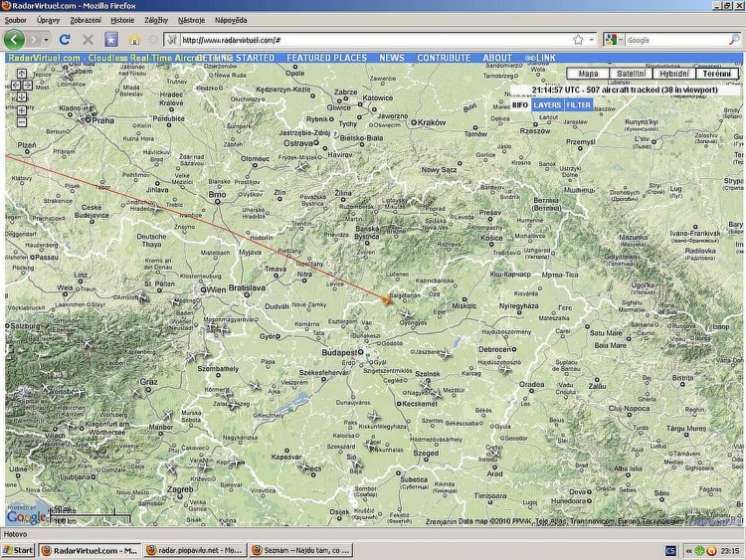Switch to radar.plopavlu.net taskbar window
The width and height of the screenshot is (746, 560).
click(195, 550)
